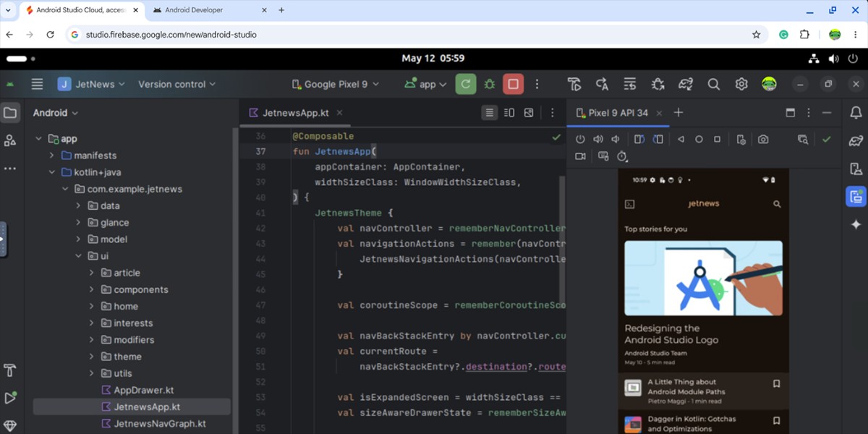Viewport: 868px width, 434px height.
Task: Click the emulator device settings icon
Action: pyautogui.click(x=741, y=139)
